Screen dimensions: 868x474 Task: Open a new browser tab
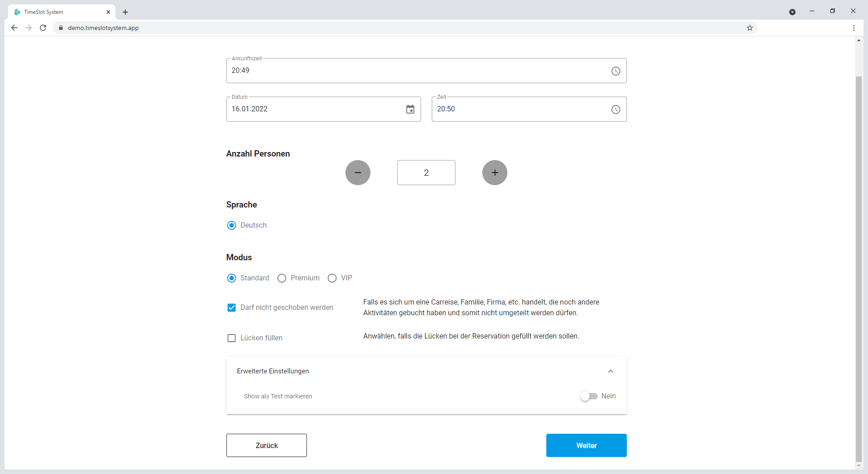[x=125, y=12]
